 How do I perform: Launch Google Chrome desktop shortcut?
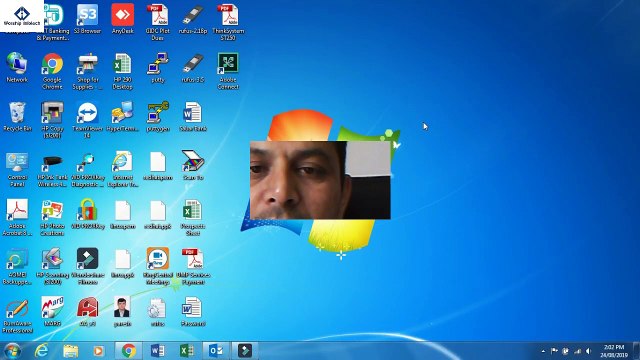click(52, 71)
